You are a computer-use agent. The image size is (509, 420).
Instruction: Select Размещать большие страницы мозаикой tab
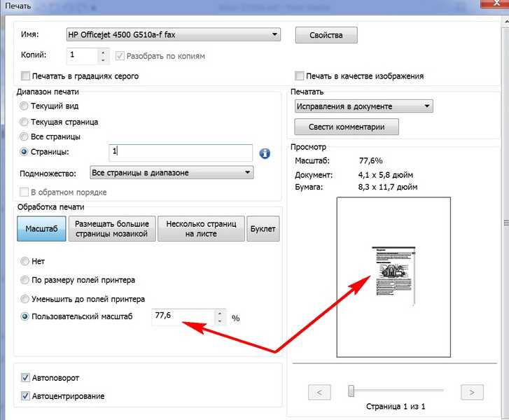pyautogui.click(x=112, y=228)
